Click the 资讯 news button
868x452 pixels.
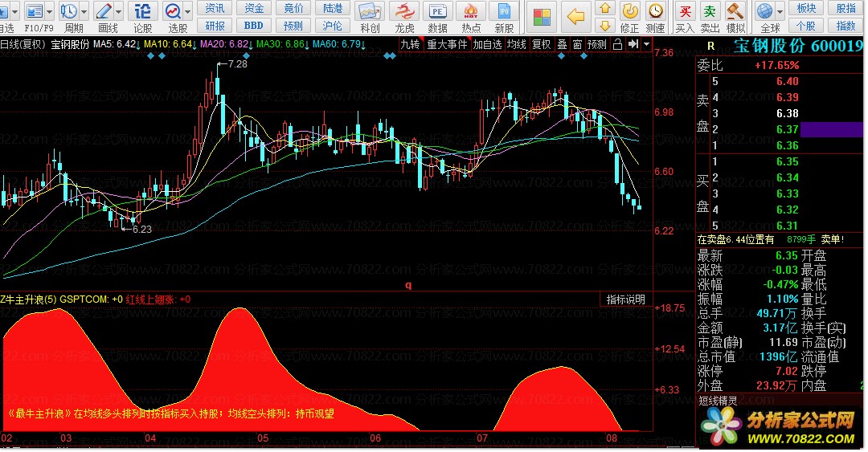215,8
